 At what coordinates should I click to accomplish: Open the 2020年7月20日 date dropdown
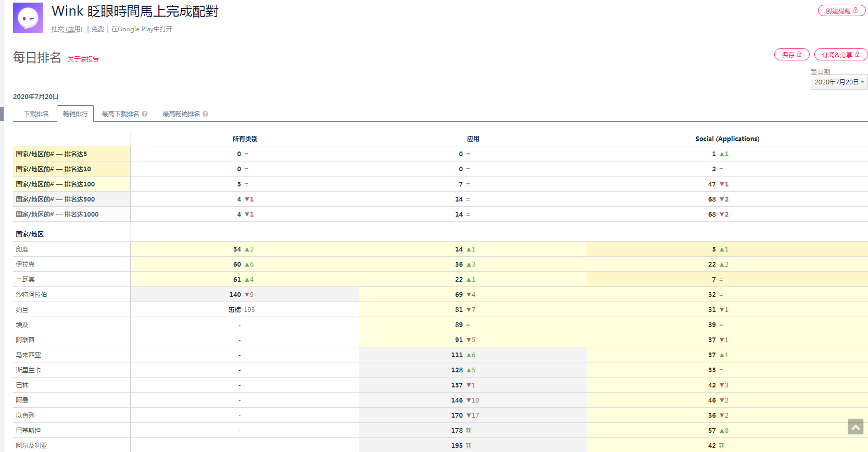tap(839, 82)
